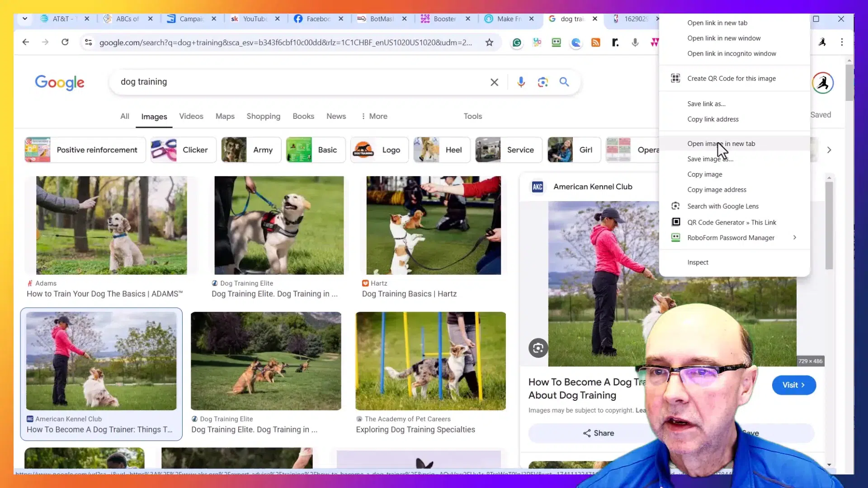Filter by Army chip
The image size is (868, 488).
(x=251, y=150)
